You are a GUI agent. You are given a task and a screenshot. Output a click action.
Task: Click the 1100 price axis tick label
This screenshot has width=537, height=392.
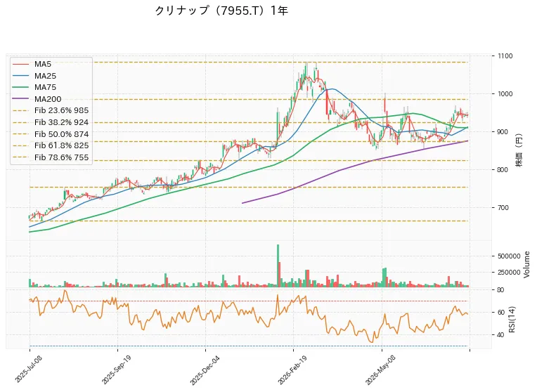point(505,55)
